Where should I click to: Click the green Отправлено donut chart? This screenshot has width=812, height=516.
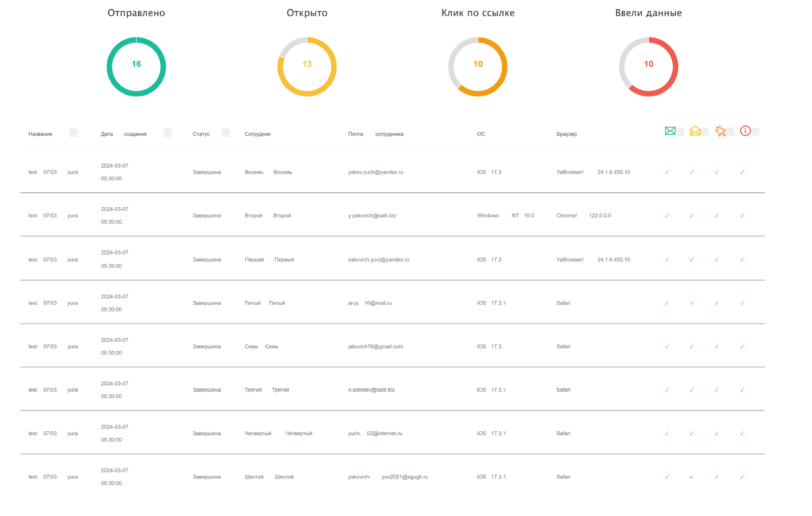[x=136, y=67]
